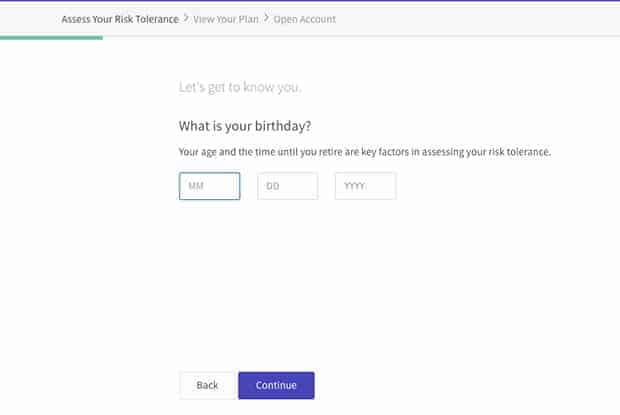Image resolution: width=620 pixels, height=415 pixels.
Task: Click the 'What is your birthday?' question
Action: (x=245, y=126)
